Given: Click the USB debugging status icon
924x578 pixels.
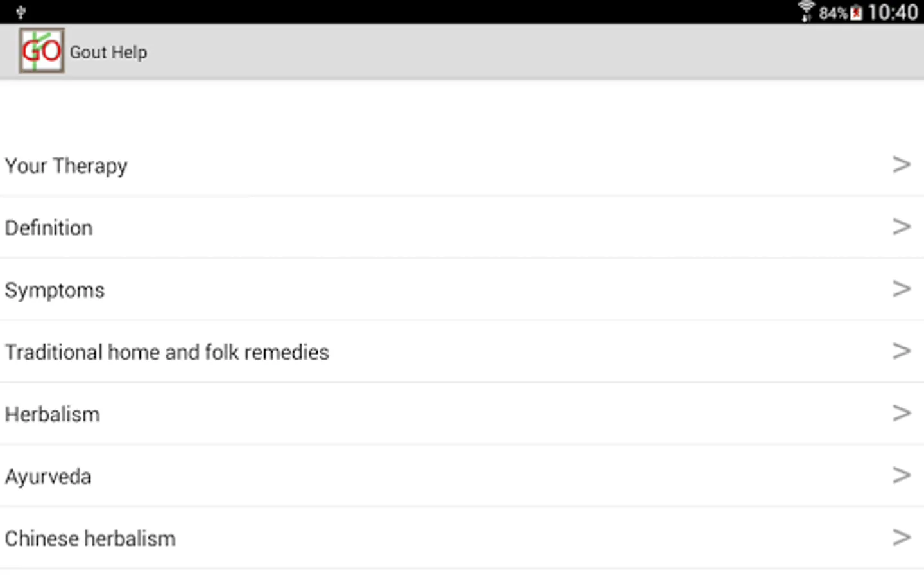Looking at the screenshot, I should (21, 12).
